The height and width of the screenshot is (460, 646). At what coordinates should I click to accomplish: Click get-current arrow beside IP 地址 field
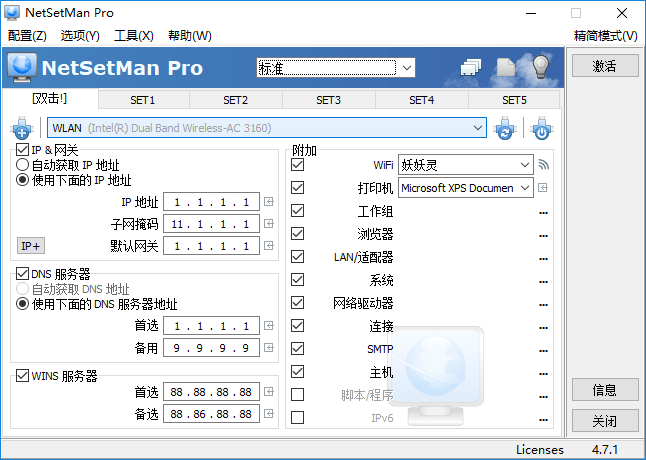pos(269,201)
